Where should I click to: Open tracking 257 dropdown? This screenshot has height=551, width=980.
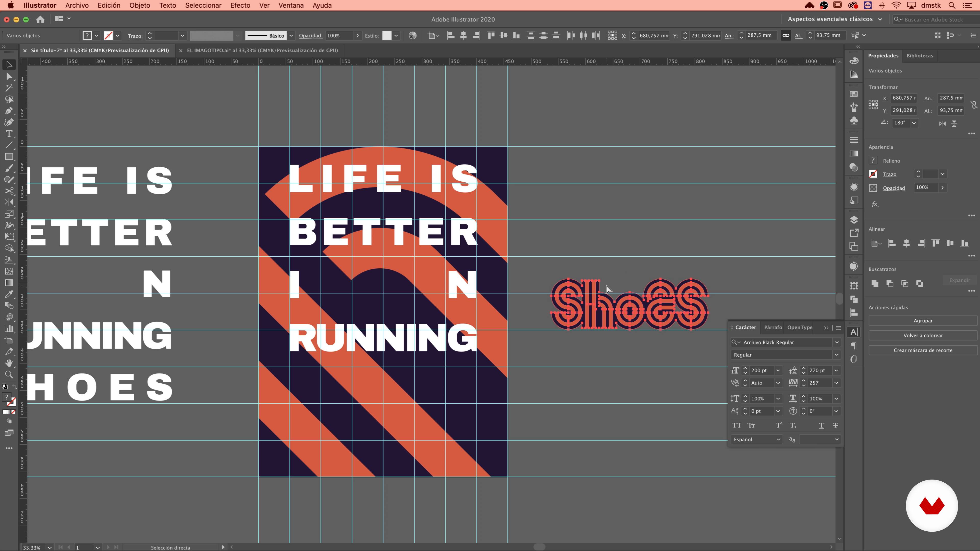coord(836,383)
